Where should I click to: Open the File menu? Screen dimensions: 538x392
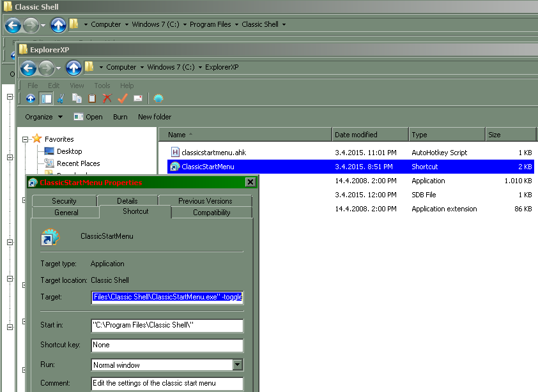tap(33, 86)
